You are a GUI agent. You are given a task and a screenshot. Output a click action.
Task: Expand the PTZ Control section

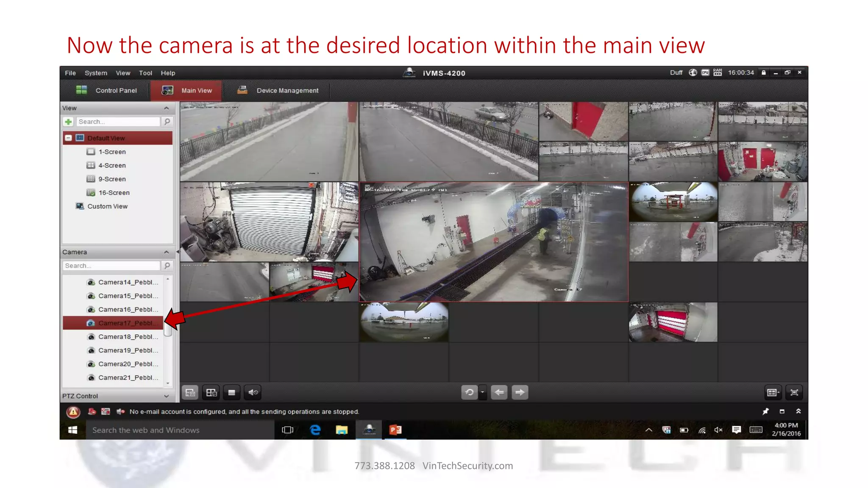(166, 396)
